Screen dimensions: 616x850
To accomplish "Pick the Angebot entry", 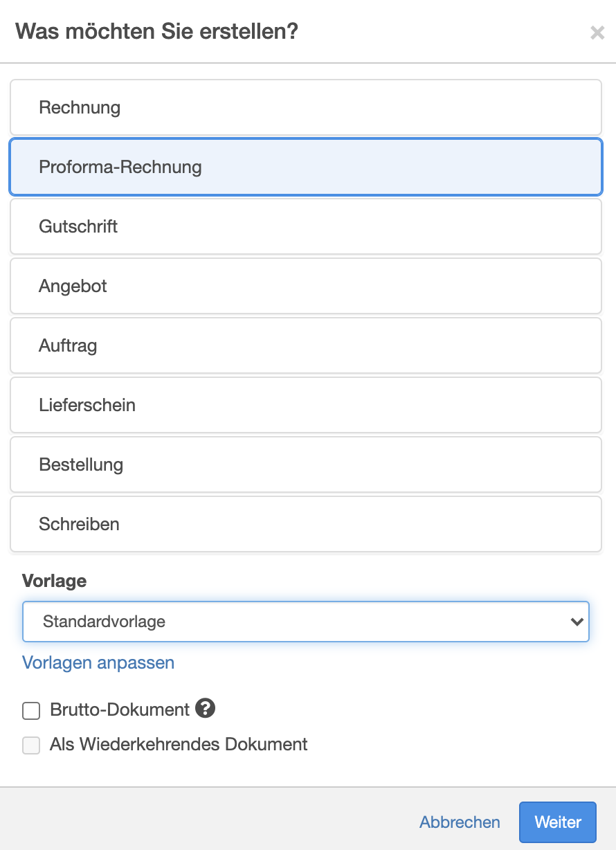I will click(x=306, y=286).
